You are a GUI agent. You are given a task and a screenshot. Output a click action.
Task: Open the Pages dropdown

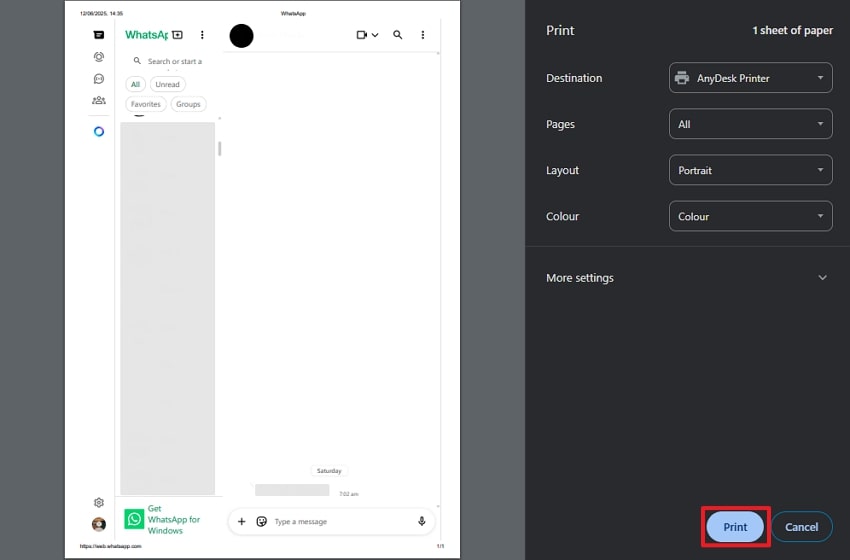[750, 124]
